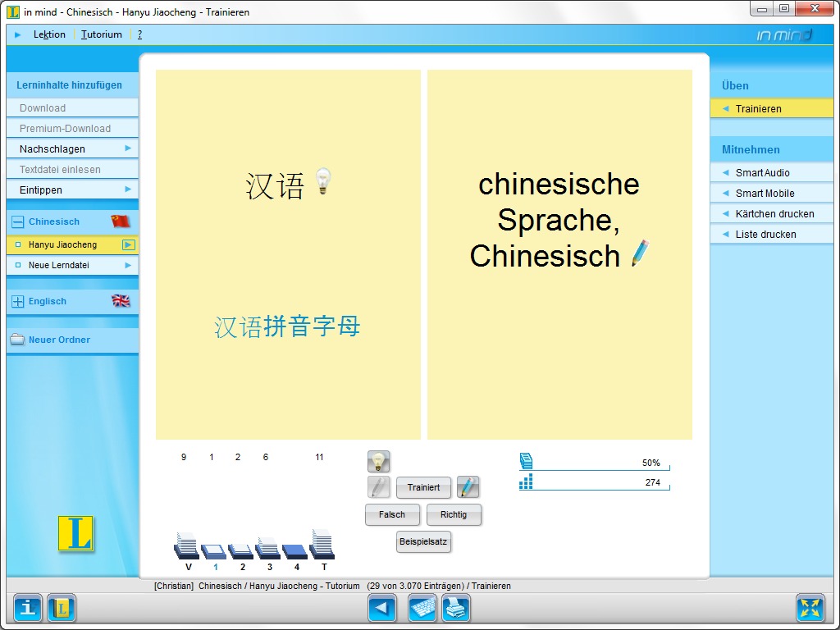Select the Neue Lerndatei item
The height and width of the screenshot is (630, 840).
pos(72,265)
